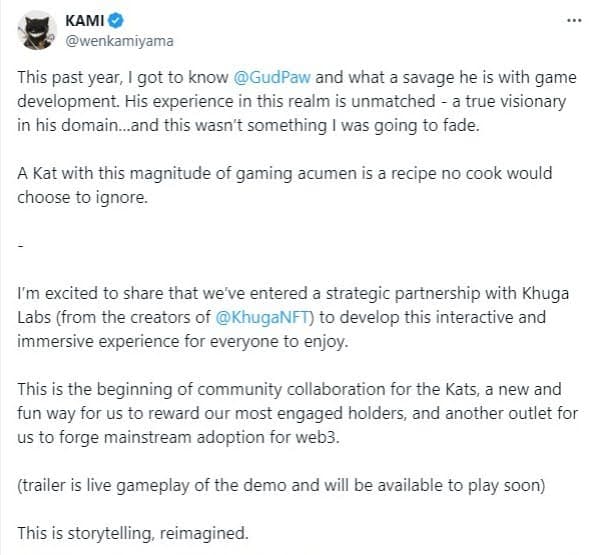Click the phrase 'a true visionary'

[509, 101]
